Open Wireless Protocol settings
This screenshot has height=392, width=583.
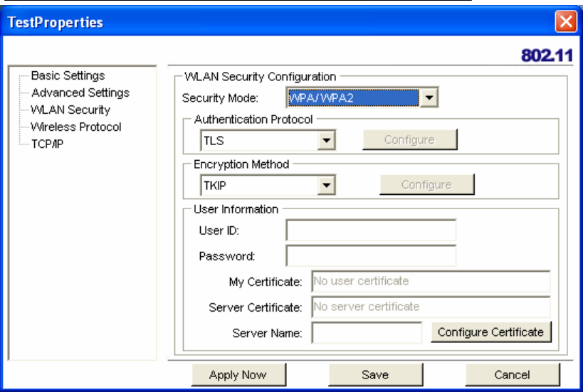76,127
